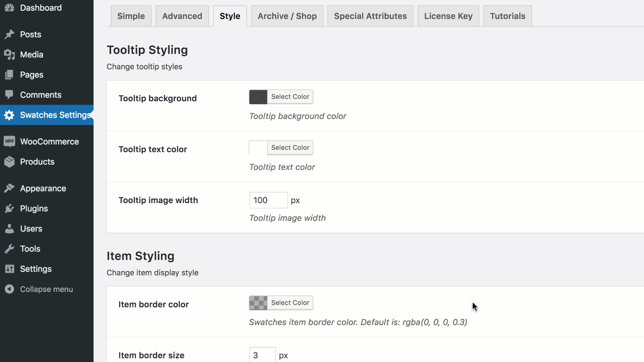Click Select Color for Tooltip text color

[290, 147]
